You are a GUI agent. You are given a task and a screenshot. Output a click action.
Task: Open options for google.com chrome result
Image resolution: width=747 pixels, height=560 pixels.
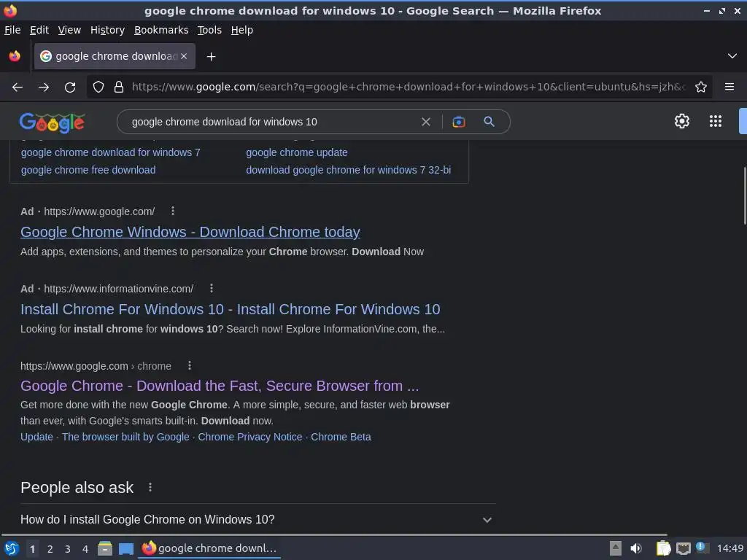[x=190, y=365]
